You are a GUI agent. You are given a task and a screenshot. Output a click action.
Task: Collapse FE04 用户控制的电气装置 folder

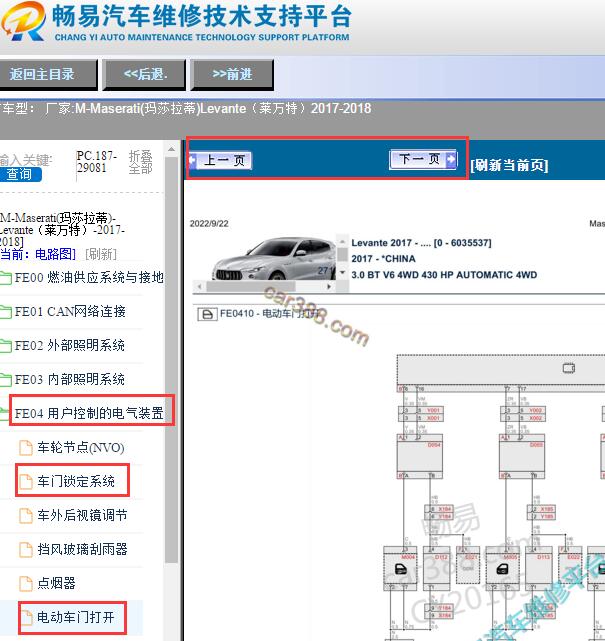pyautogui.click(x=89, y=413)
